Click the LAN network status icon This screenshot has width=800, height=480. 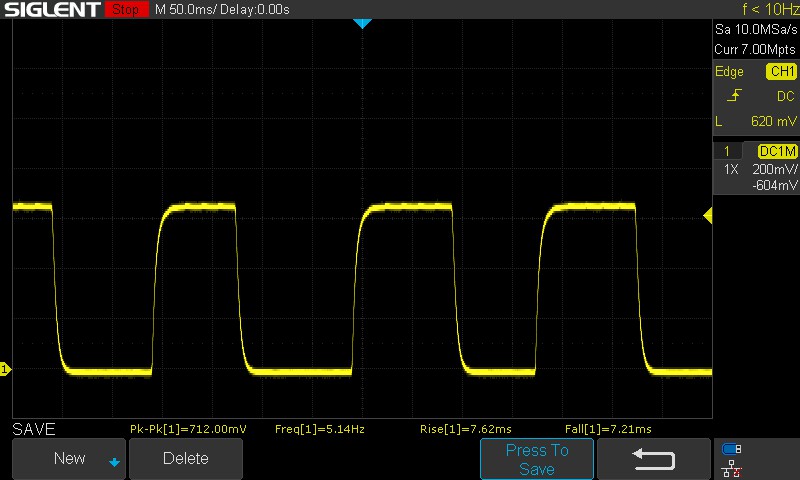pyautogui.click(x=732, y=468)
